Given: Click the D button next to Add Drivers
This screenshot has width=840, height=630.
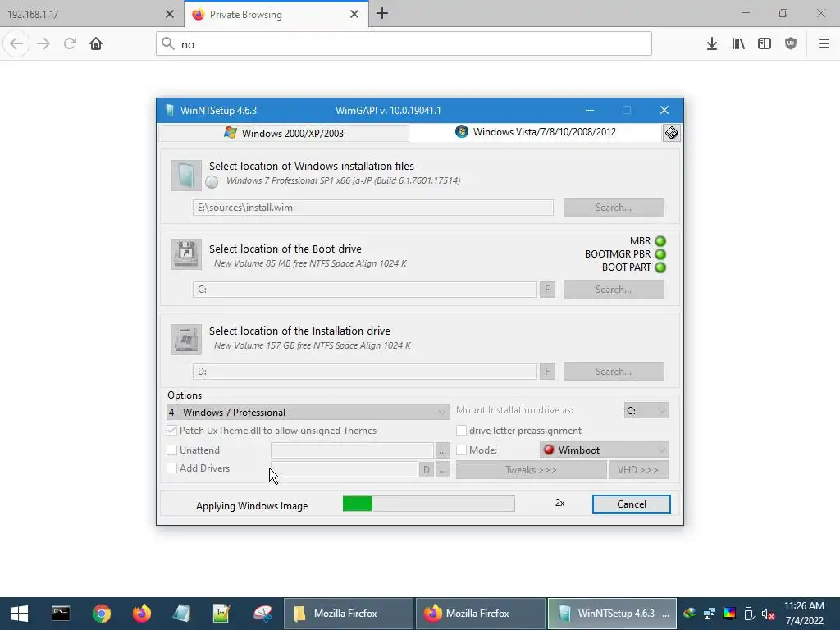Looking at the screenshot, I should coord(427,470).
